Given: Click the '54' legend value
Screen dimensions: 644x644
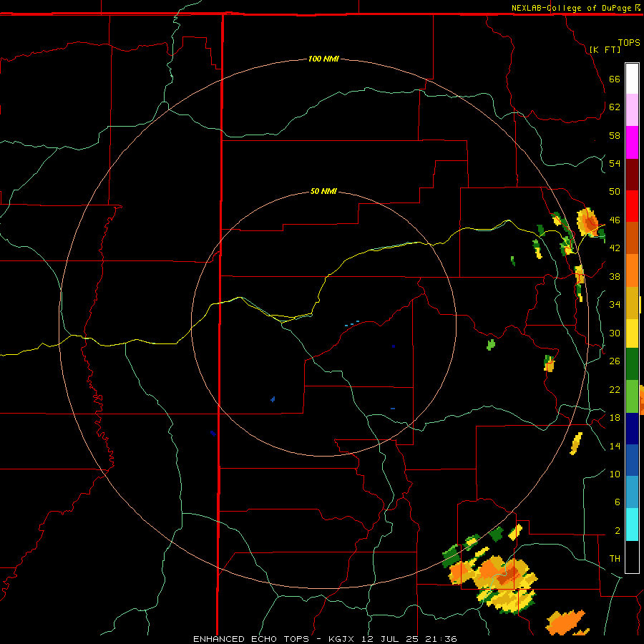Looking at the screenshot, I should pyautogui.click(x=615, y=163).
